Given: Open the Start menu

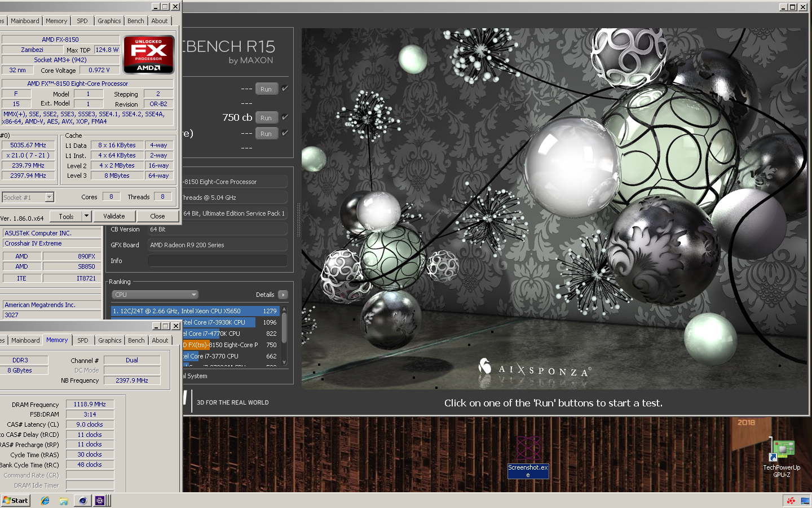Looking at the screenshot, I should (15, 501).
